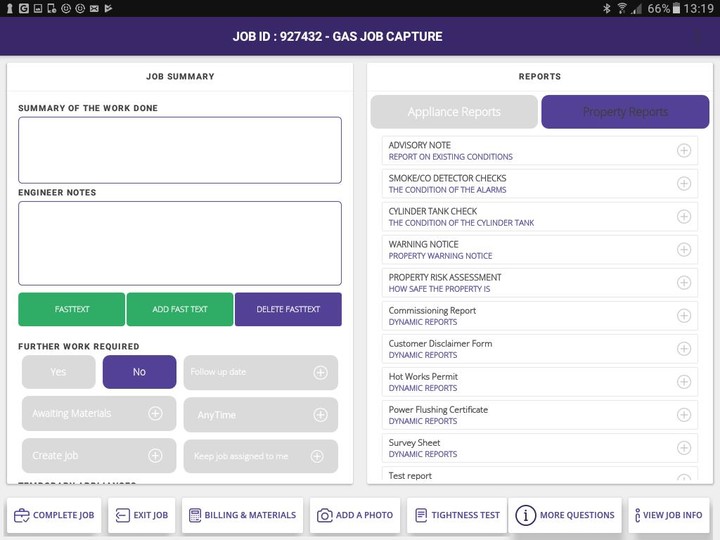Add Property Risk Assessment using its plus icon
Viewport: 720px width, 540px height.
pyautogui.click(x=684, y=283)
